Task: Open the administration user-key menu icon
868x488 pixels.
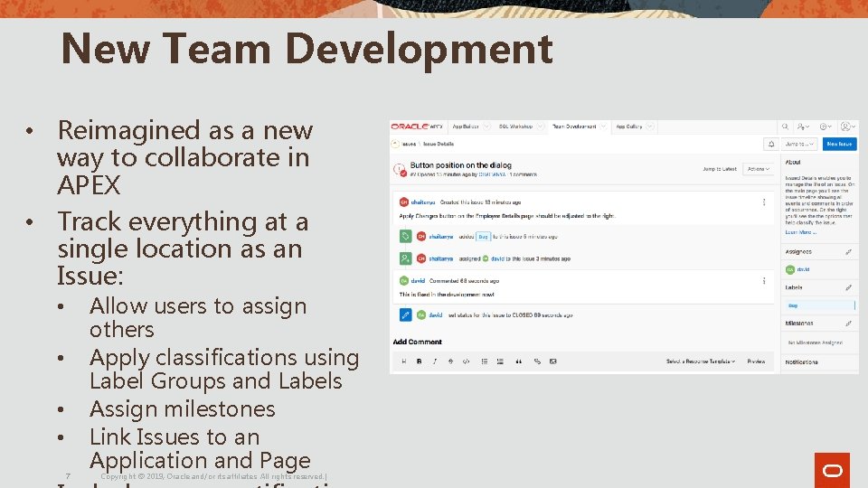Action: [803, 127]
